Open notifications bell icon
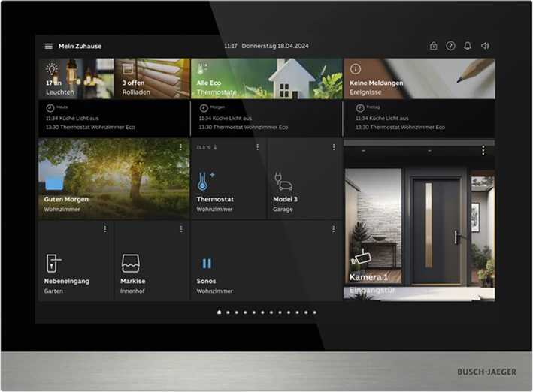The image size is (533, 392). [x=468, y=46]
